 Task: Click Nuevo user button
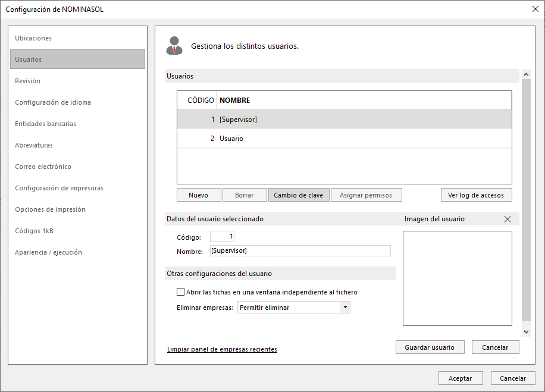199,195
